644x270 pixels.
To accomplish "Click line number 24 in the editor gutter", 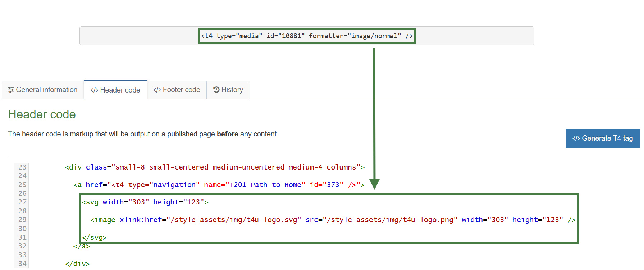I will (22, 176).
